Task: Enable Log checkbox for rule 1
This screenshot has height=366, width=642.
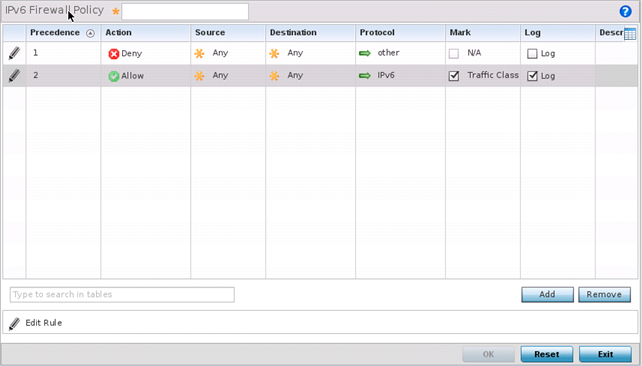Action: (532, 54)
